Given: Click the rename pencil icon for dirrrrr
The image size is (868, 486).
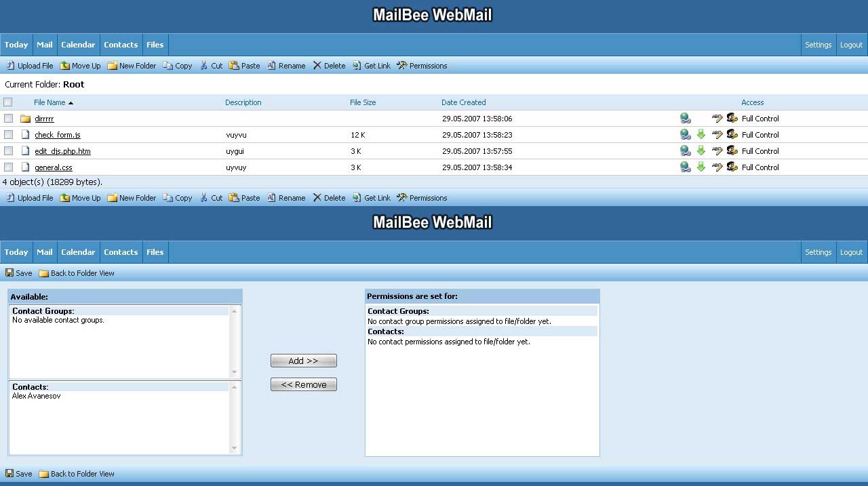Looking at the screenshot, I should [x=717, y=118].
